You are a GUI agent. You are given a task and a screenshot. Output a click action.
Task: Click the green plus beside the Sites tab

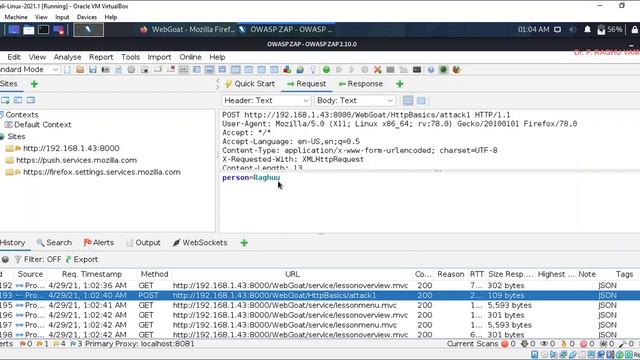[34, 84]
